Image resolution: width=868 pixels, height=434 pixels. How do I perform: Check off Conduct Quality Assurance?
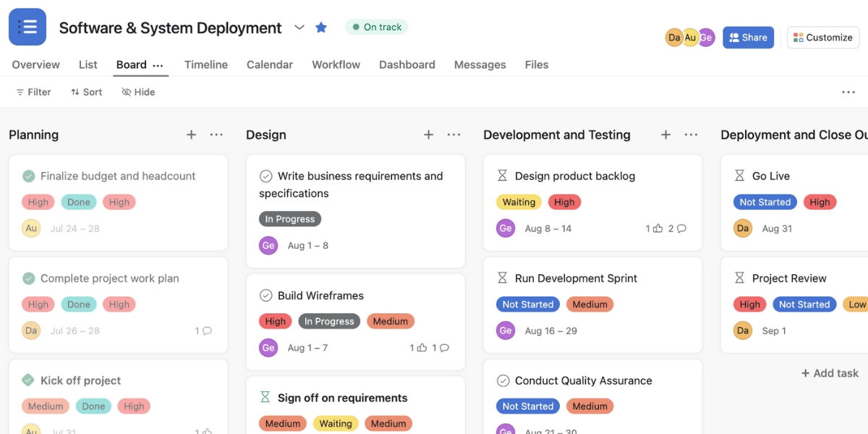502,380
